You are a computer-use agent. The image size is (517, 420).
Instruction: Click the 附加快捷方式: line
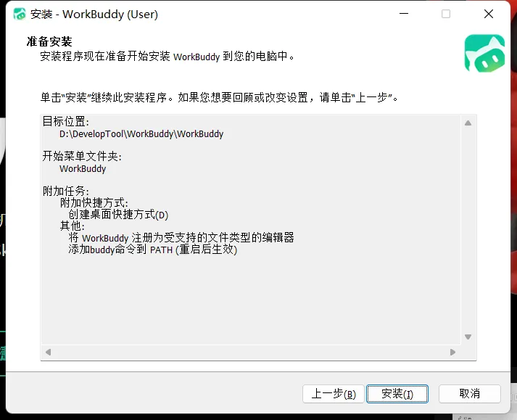(94, 202)
